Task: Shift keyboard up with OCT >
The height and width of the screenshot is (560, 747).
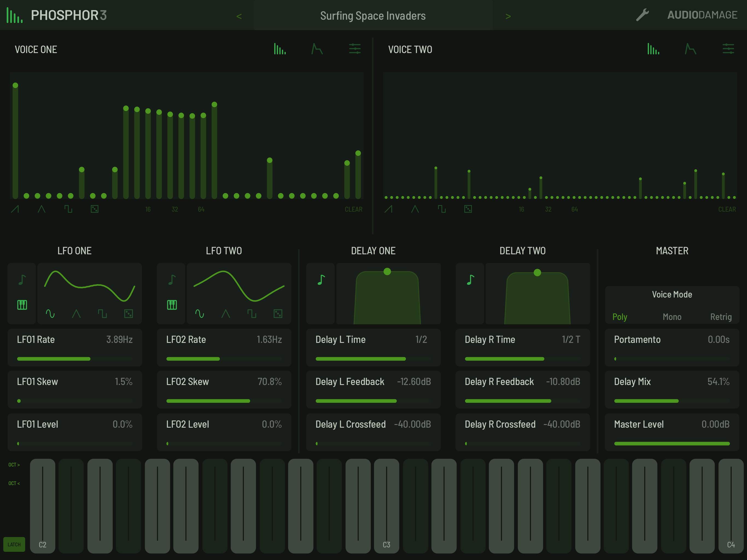Action: coord(14,465)
